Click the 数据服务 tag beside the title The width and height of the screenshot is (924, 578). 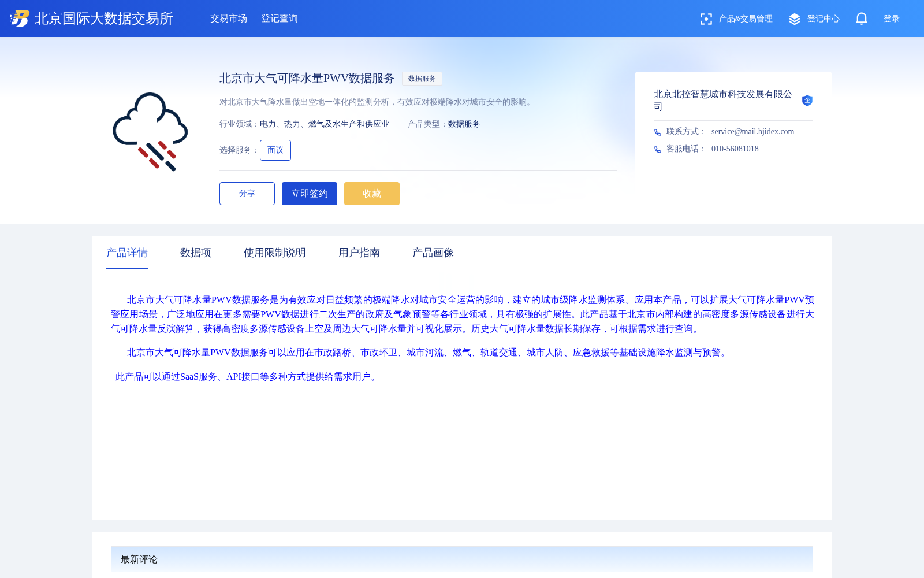coord(422,79)
